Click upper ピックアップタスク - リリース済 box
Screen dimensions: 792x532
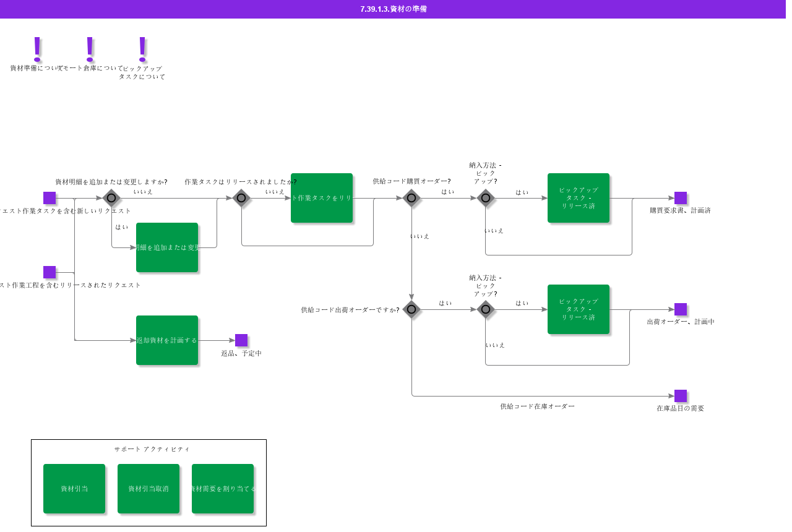tap(579, 198)
